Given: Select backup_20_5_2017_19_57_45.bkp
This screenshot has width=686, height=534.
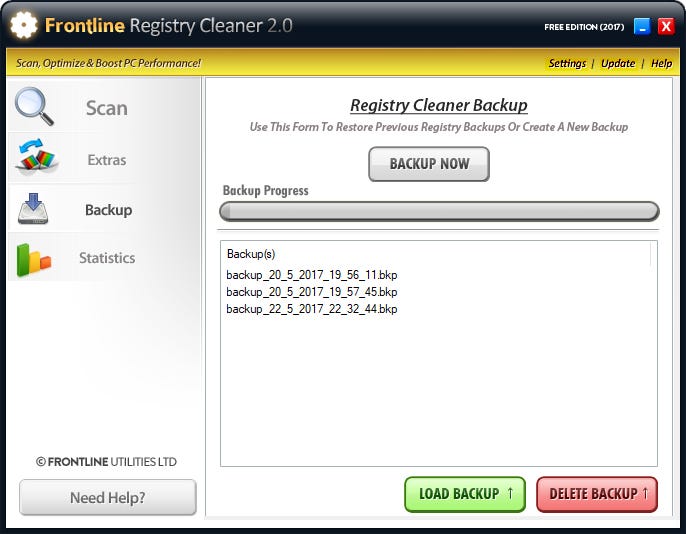Looking at the screenshot, I should click(x=312, y=292).
